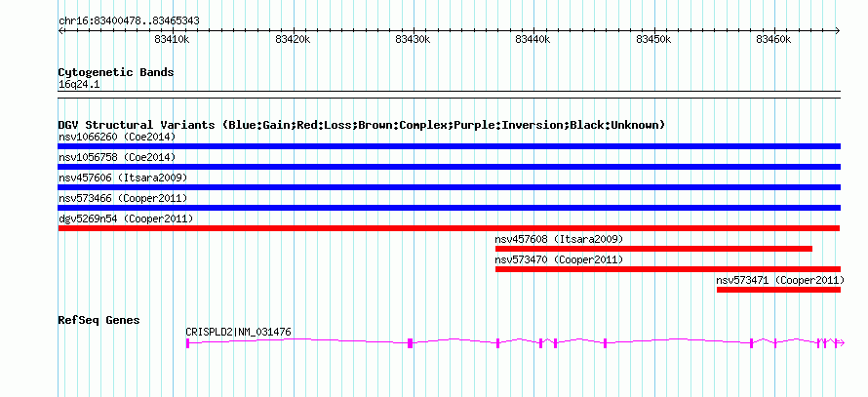
Task: Click the blue gain bar under nsv1066260
Action: click(450, 146)
